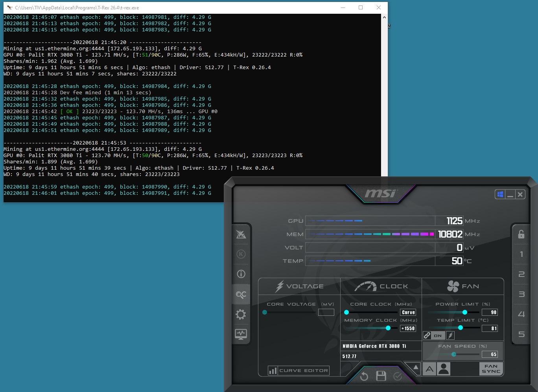This screenshot has height=392, width=538.
Task: Open Afterburner settings gear
Action: tap(241, 314)
